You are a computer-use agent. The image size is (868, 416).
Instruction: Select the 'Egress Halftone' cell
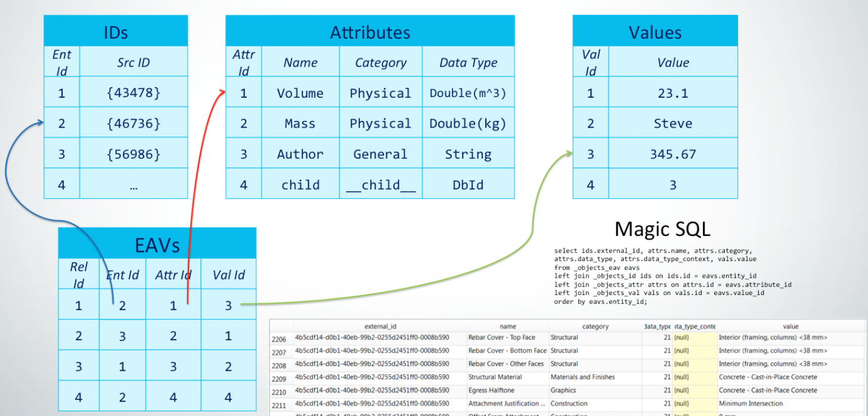[508, 390]
